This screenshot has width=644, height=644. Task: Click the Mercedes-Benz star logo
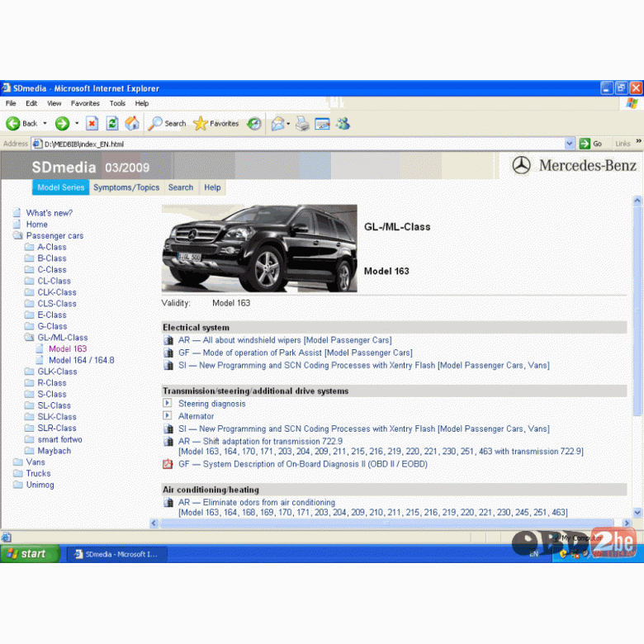click(521, 165)
